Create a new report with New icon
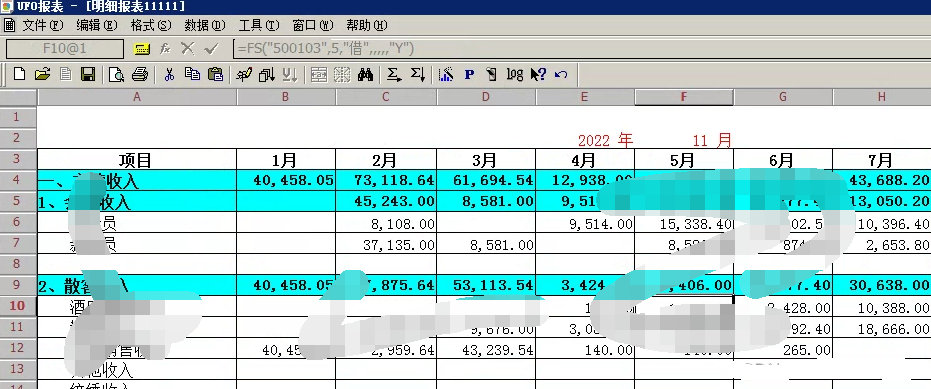 pos(20,74)
